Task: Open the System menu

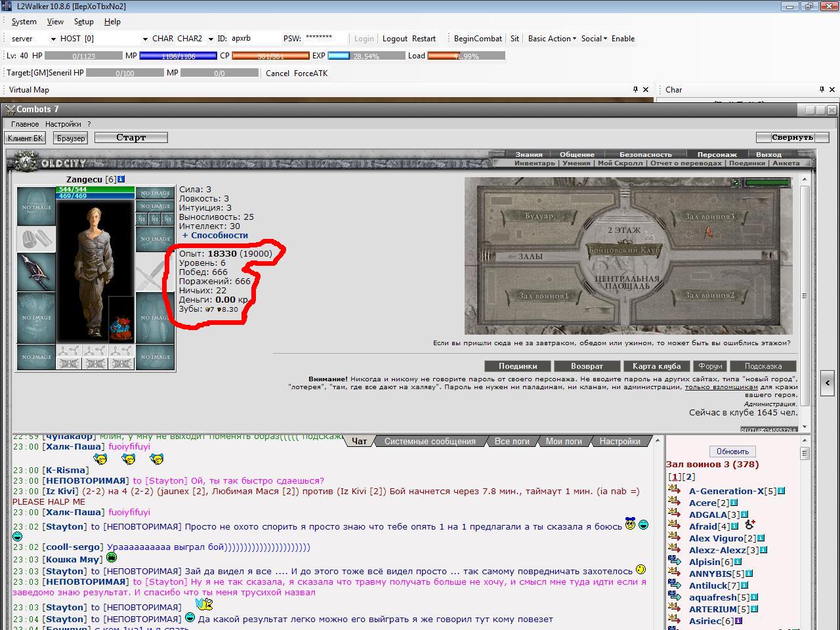Action: (x=24, y=21)
